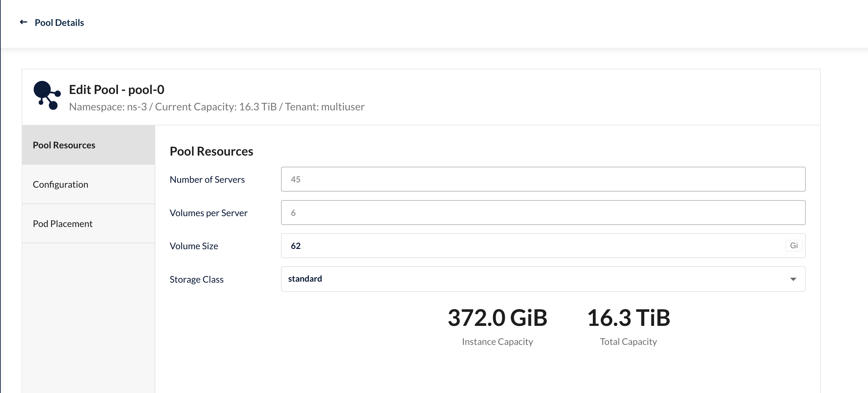Click the Instance Capacity caption

497,342
